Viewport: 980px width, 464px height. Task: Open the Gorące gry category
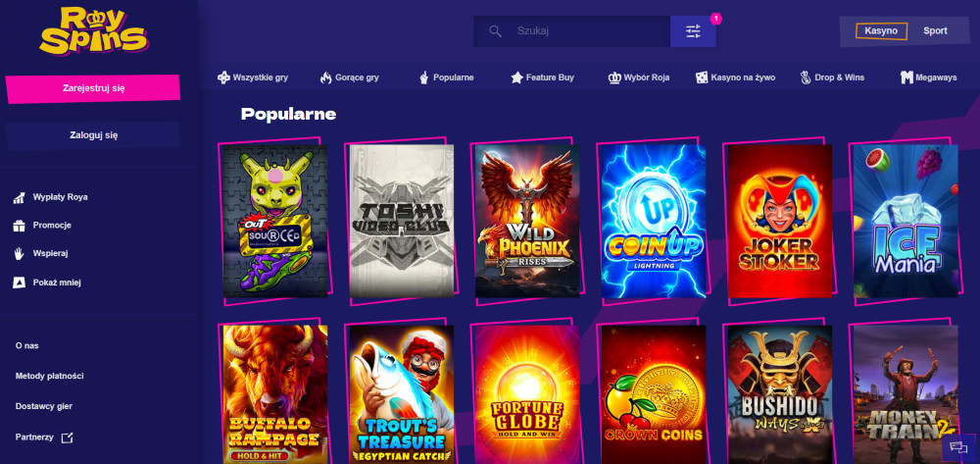(349, 77)
